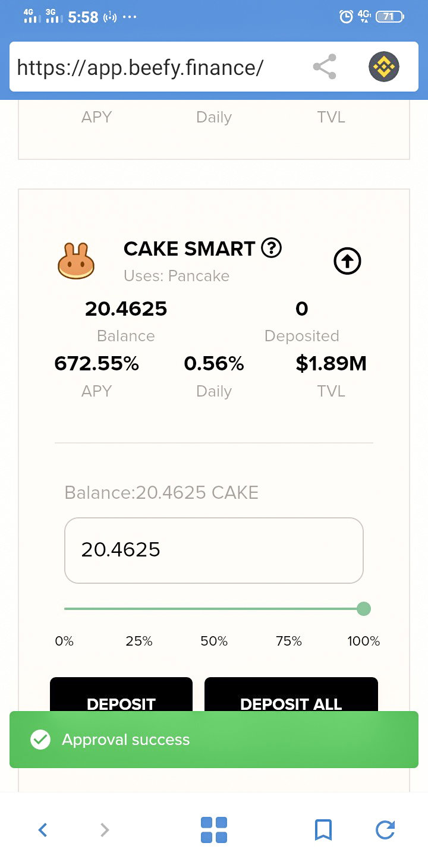Click the DEPOSIT button
Viewport: 428px width, 868px height.
pos(121,694)
